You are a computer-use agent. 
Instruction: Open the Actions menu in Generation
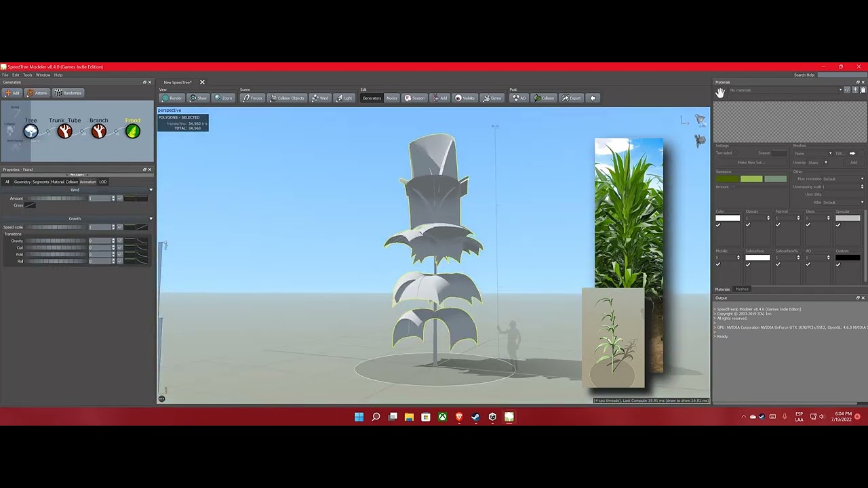click(x=37, y=93)
